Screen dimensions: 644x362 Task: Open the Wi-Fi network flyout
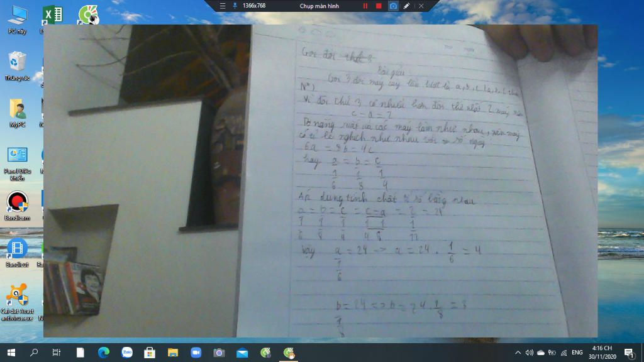pos(564,353)
